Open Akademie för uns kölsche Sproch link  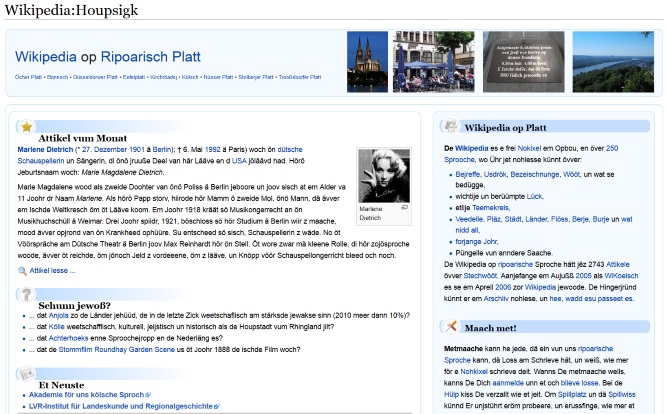coord(88,395)
